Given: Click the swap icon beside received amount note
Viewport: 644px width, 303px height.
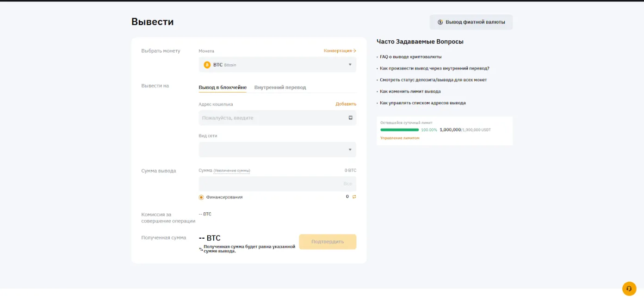Looking at the screenshot, I should click(x=201, y=249).
